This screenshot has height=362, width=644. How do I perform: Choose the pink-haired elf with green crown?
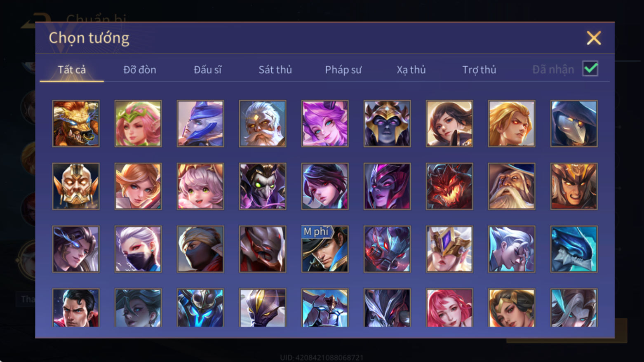click(x=138, y=124)
